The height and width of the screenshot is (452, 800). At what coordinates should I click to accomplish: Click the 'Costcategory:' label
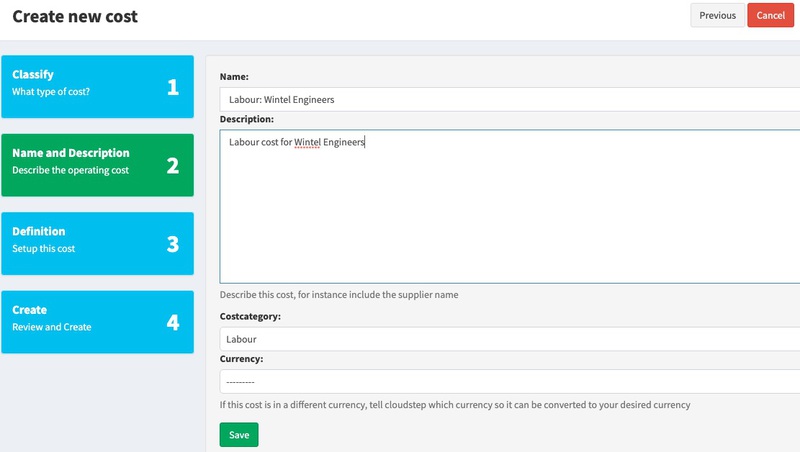pyautogui.click(x=250, y=316)
